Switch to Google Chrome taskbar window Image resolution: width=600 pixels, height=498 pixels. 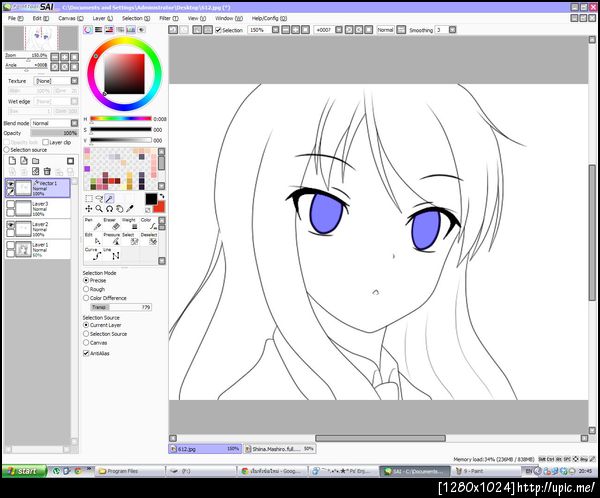pyautogui.click(x=272, y=471)
